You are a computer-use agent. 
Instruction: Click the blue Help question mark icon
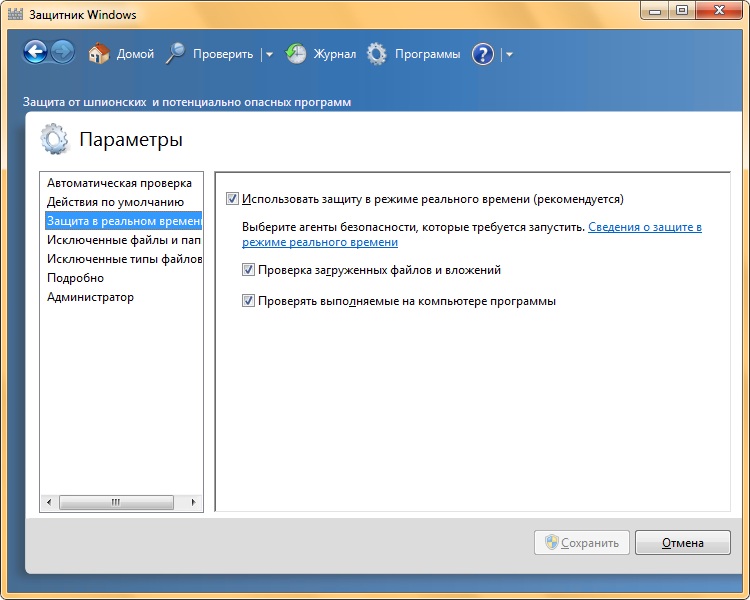pos(483,54)
